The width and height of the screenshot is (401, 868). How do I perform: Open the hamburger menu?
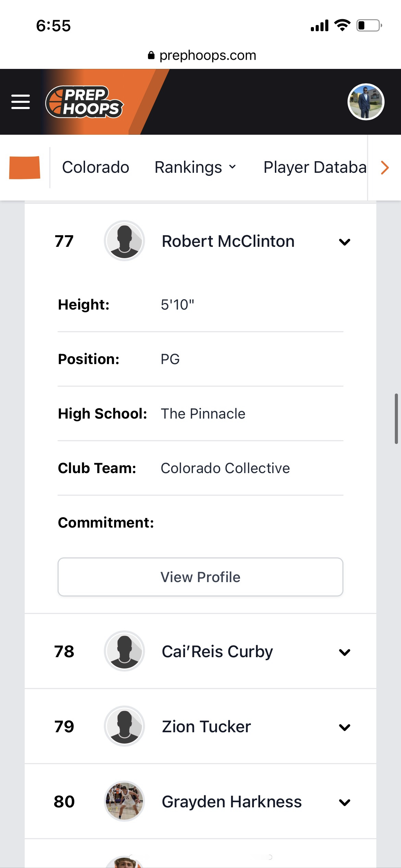(21, 102)
